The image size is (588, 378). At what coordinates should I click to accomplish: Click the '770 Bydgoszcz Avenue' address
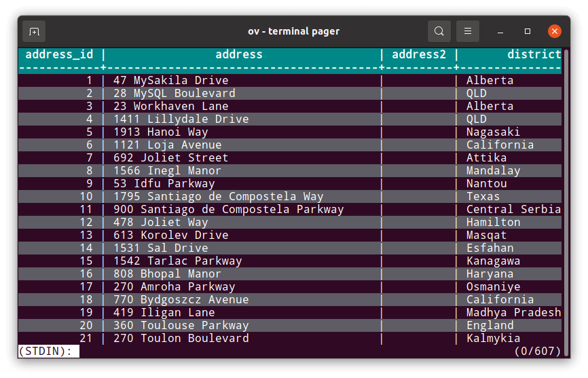click(181, 300)
